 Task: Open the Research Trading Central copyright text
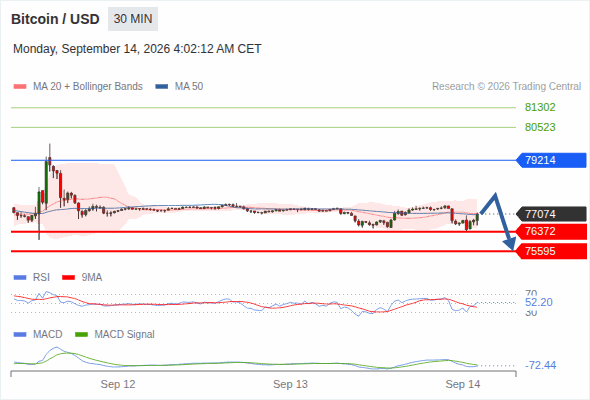pyautogui.click(x=506, y=87)
